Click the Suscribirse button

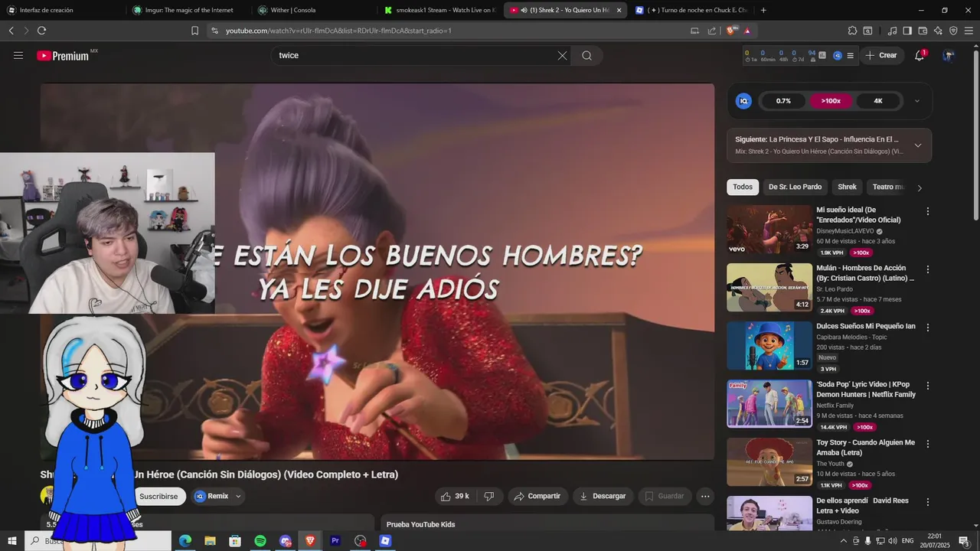[158, 496]
